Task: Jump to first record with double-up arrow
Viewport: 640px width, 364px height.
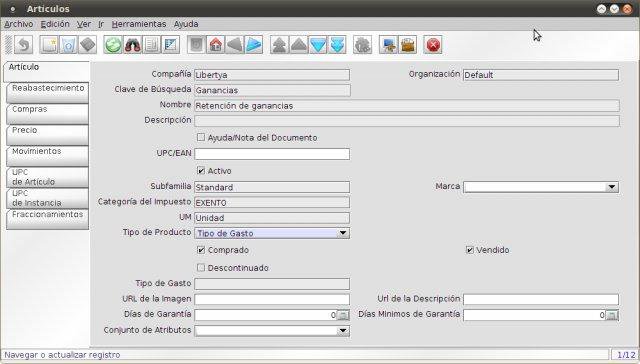Action: click(280, 45)
